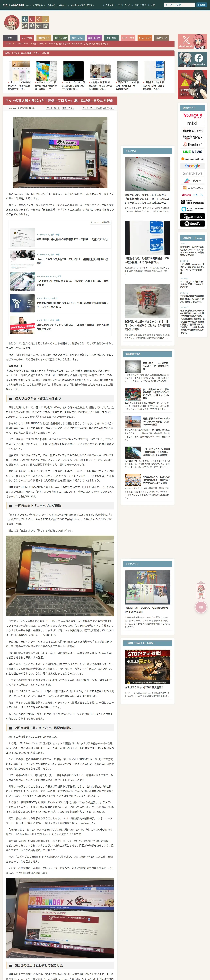
Task: Open the Facebook account banner
Action: pos(192,59)
